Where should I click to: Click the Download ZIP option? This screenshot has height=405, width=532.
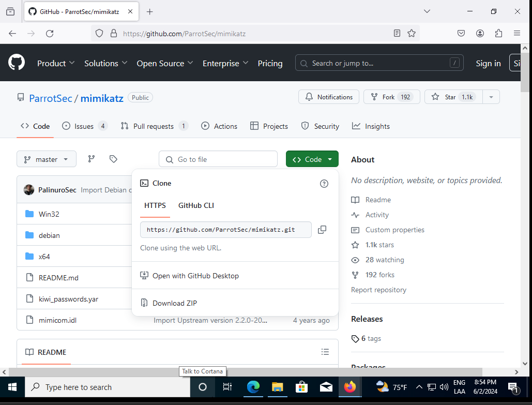pos(175,303)
